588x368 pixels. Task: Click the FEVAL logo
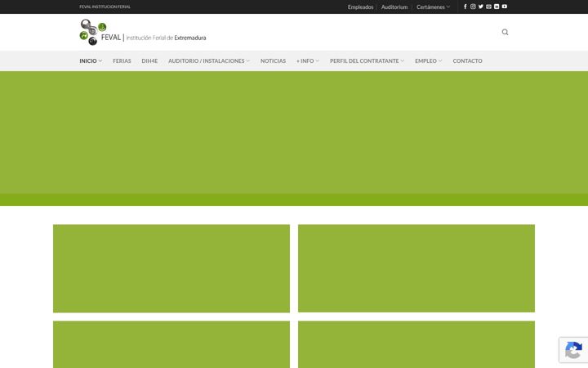(143, 32)
